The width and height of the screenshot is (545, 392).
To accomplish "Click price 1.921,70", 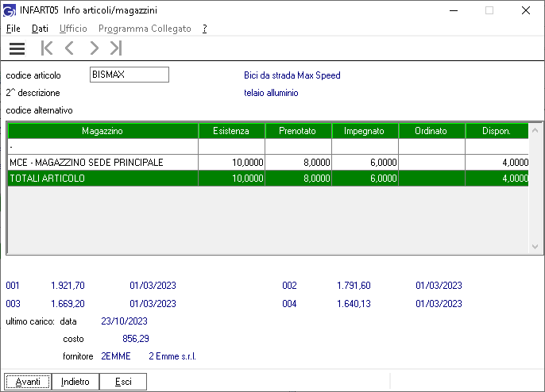I will pyautogui.click(x=68, y=286).
